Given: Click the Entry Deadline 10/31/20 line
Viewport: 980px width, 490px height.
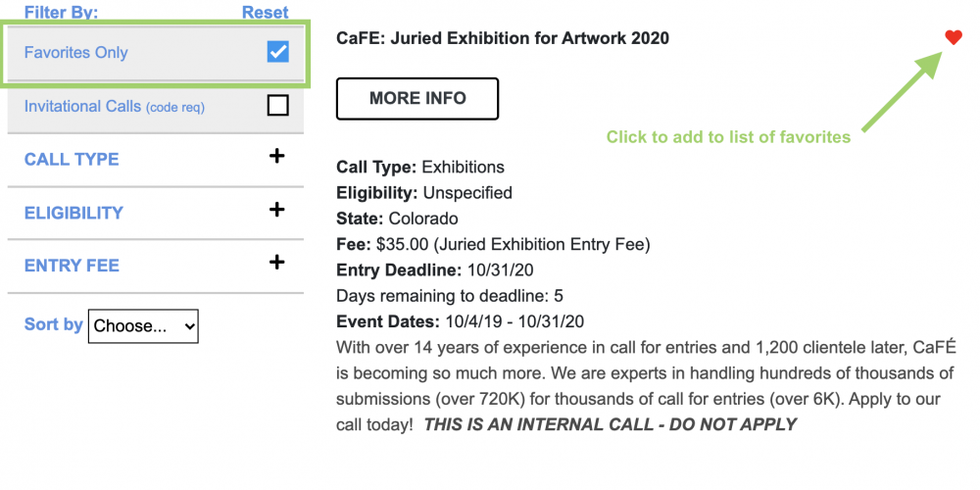Looking at the screenshot, I should 435,270.
